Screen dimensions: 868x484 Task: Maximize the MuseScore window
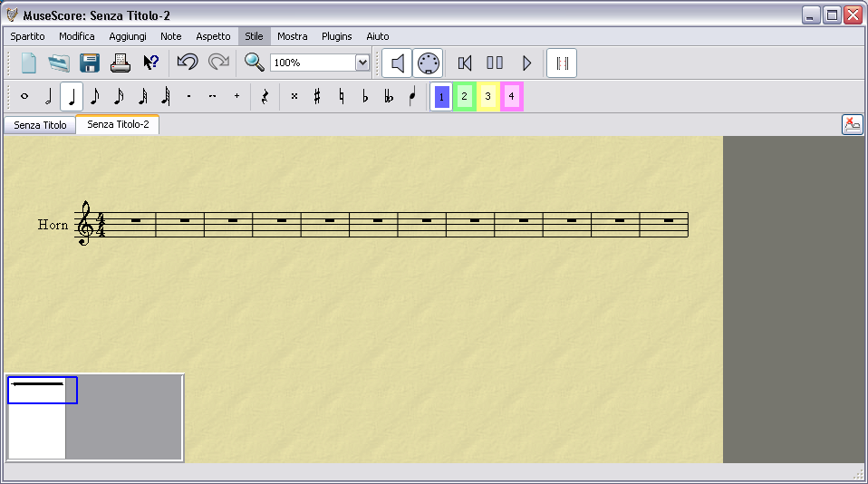click(x=832, y=15)
